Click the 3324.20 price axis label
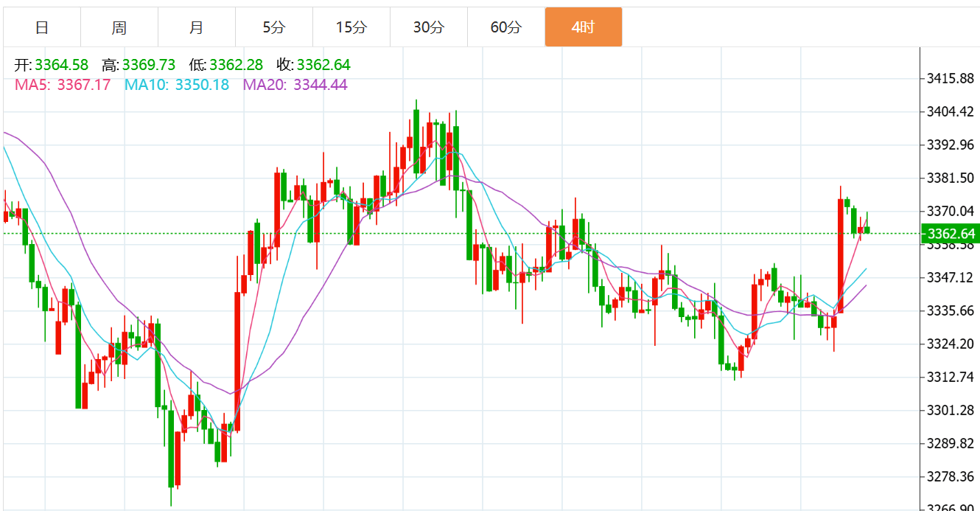The height and width of the screenshot is (511, 980). (950, 344)
